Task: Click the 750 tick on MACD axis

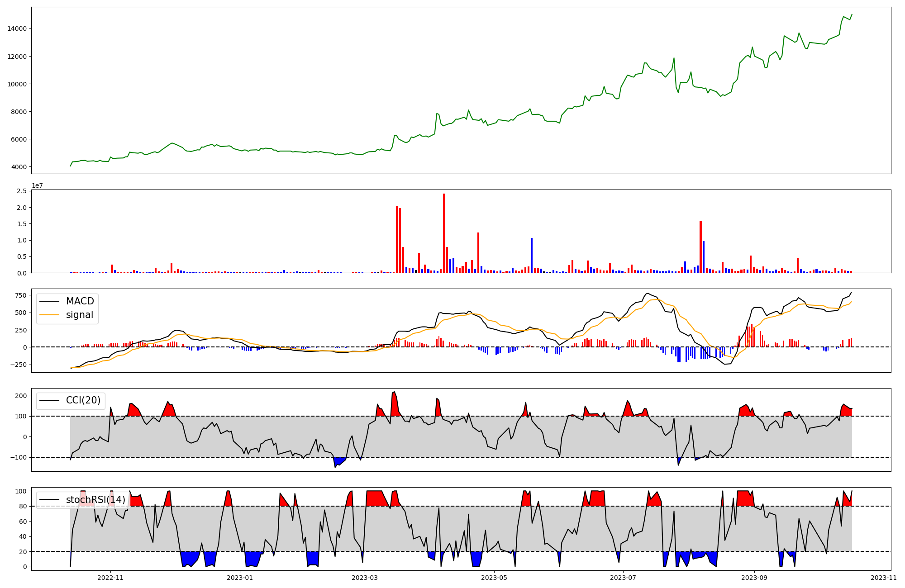Action: 20,295
